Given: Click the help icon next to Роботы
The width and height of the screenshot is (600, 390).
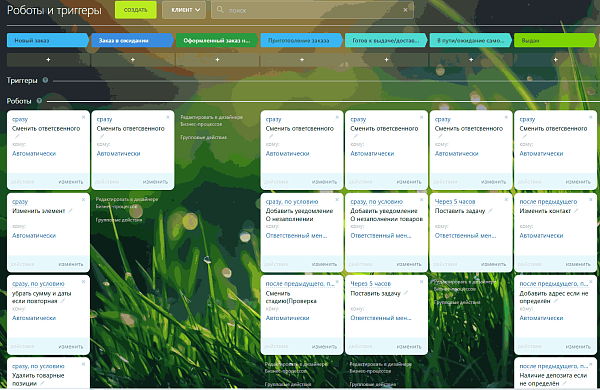Looking at the screenshot, I should (39, 101).
